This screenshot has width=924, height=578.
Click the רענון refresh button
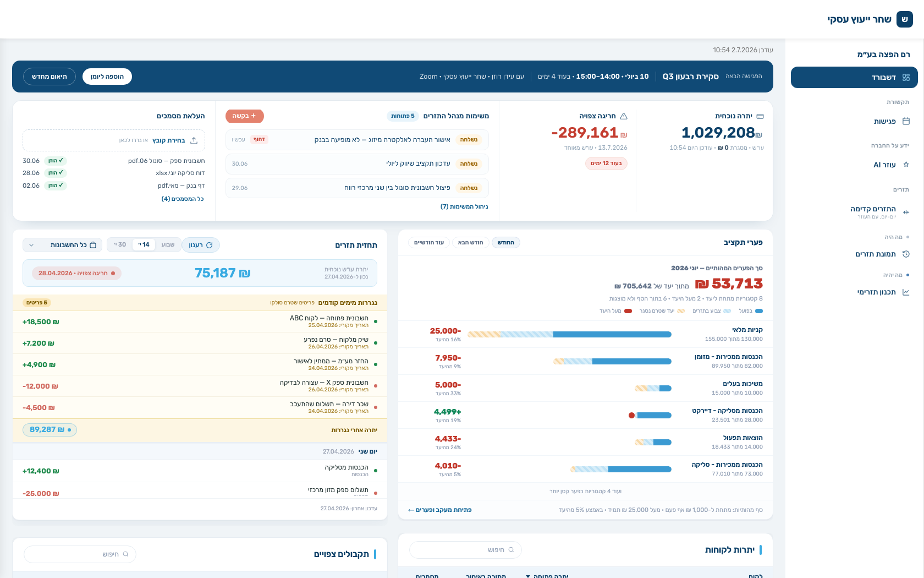point(201,245)
